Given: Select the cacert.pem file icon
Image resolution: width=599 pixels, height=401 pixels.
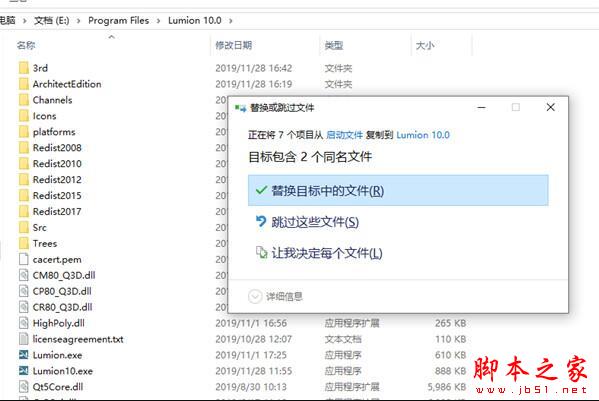Looking at the screenshot, I should point(24,259).
